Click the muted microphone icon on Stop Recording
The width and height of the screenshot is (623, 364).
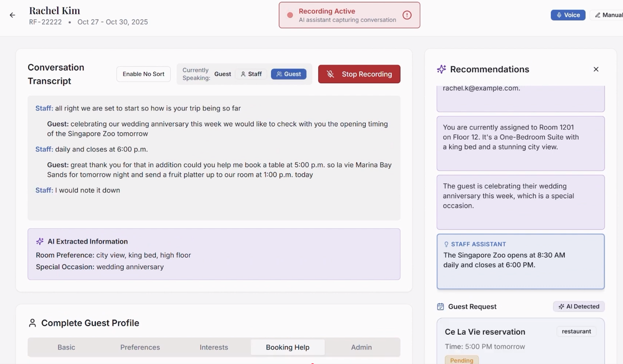(331, 74)
